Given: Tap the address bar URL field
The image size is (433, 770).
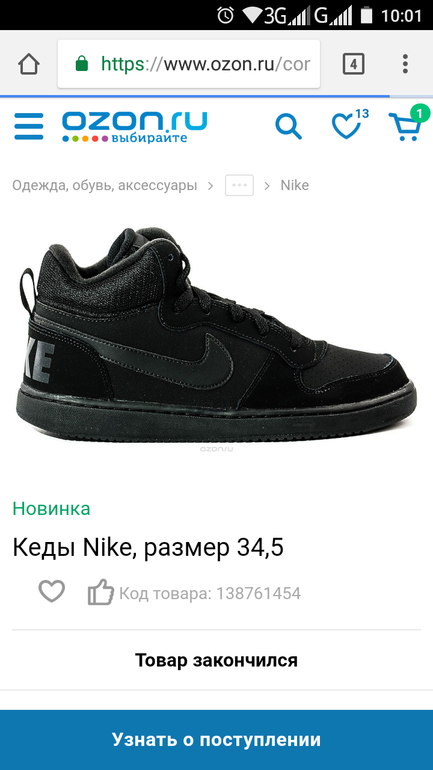Looking at the screenshot, I should [x=189, y=64].
